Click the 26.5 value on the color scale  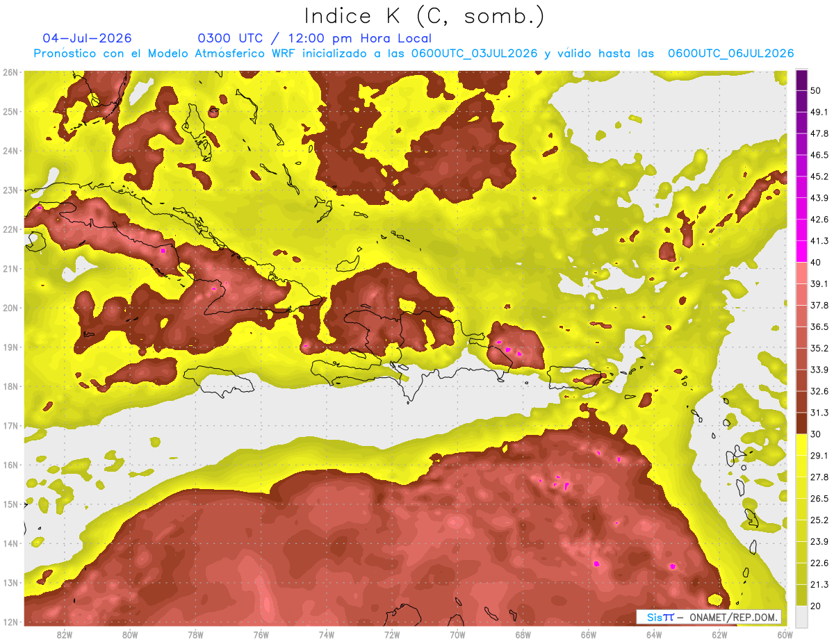[819, 499]
